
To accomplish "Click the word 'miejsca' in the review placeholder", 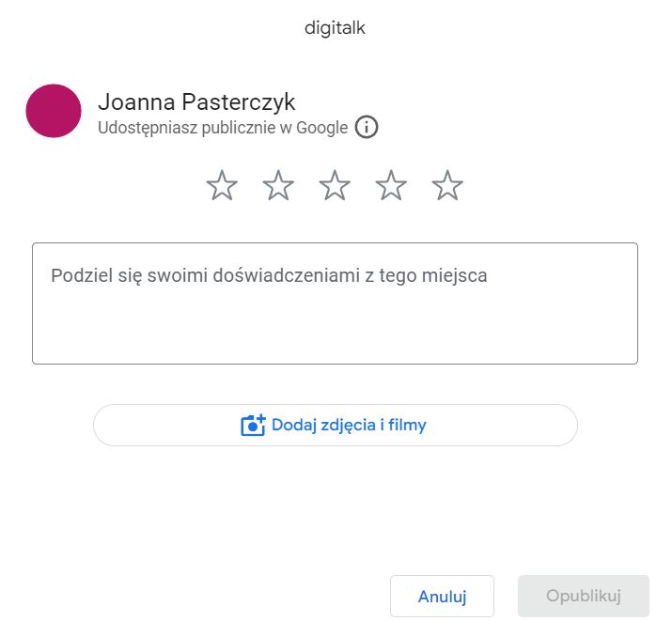I will click(x=457, y=276).
